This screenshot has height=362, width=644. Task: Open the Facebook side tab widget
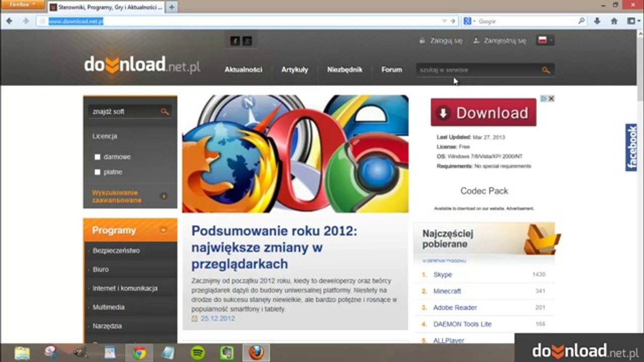tap(631, 147)
